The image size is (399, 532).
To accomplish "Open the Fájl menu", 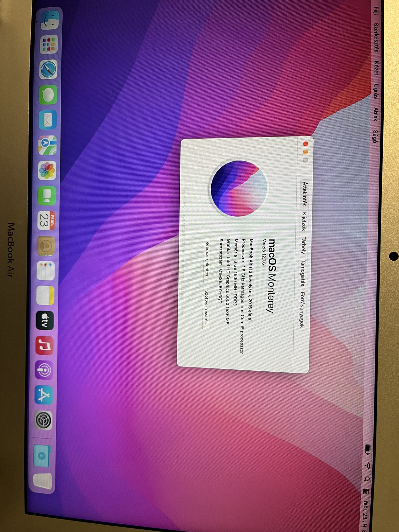I will coord(376,11).
